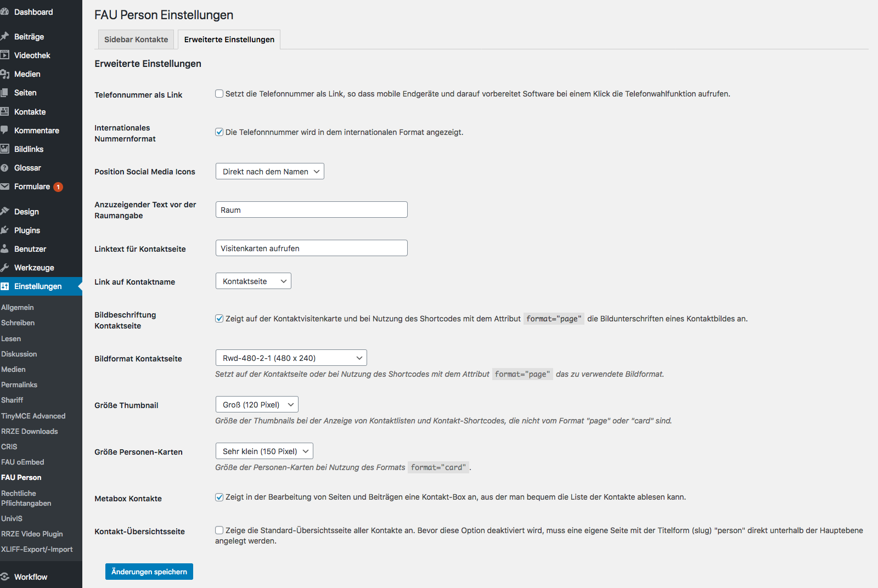Click the Kommentare speech bubble icon
This screenshot has width=878, height=588.
[x=5, y=130]
